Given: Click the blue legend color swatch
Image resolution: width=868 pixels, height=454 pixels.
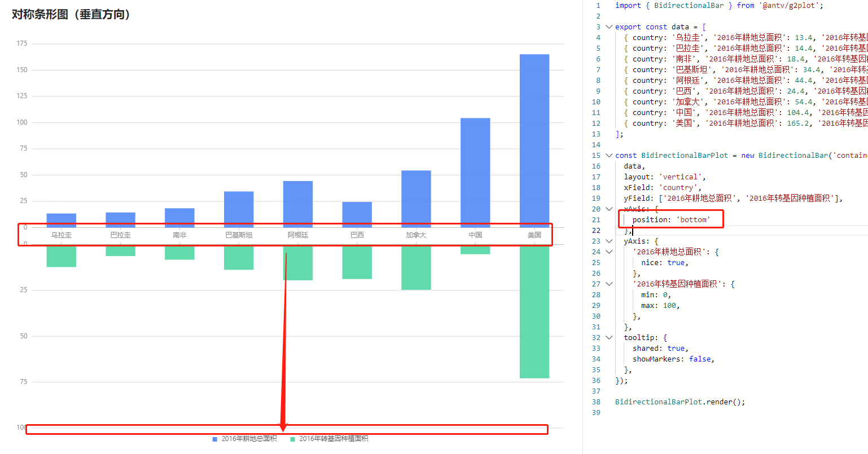Looking at the screenshot, I should coord(214,438).
